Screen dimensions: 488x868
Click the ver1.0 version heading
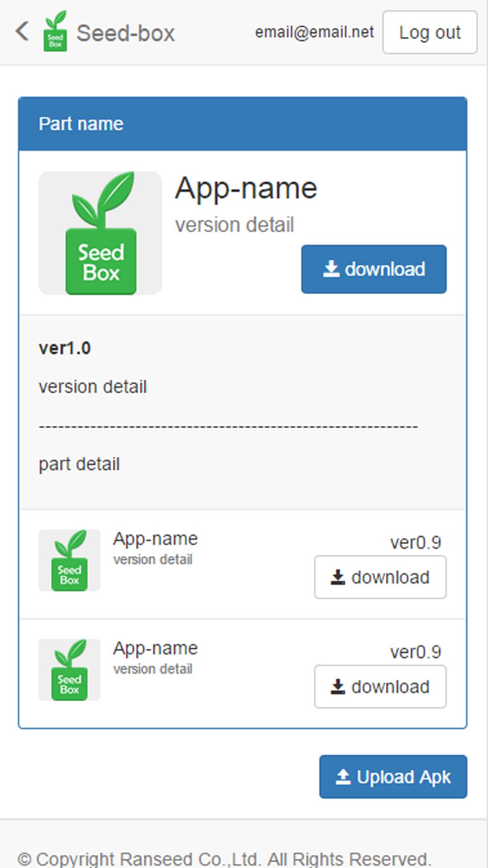(x=65, y=348)
